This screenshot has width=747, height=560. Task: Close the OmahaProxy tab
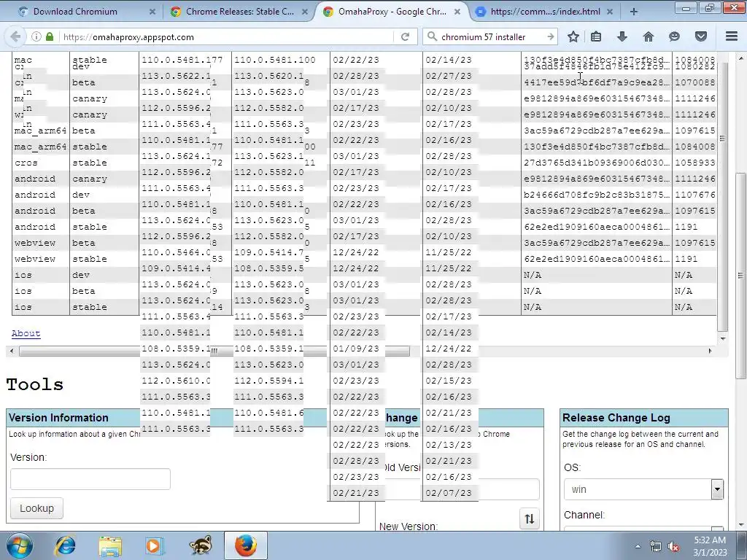[x=457, y=12]
